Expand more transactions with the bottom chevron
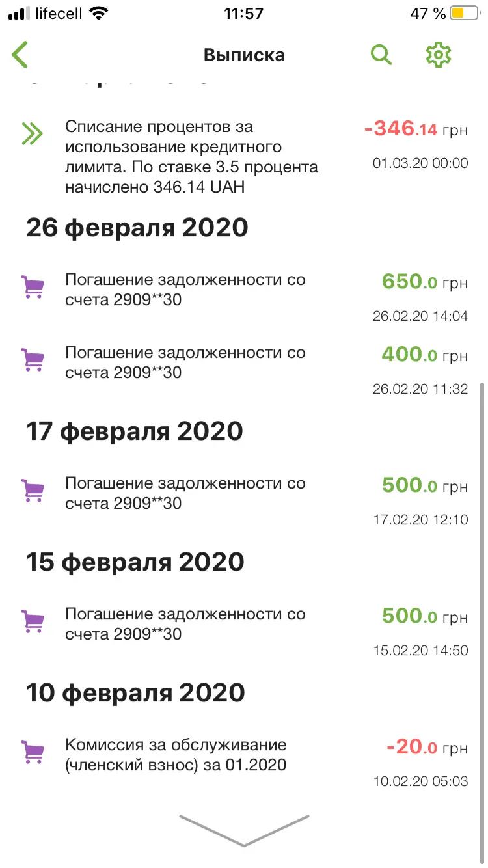Screen dimensions: 488x868 pyautogui.click(x=244, y=830)
